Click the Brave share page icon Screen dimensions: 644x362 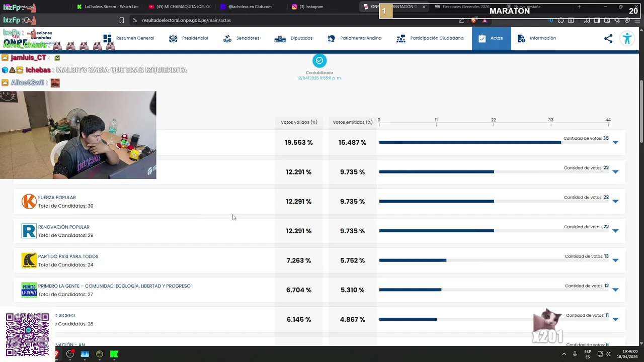point(461,20)
